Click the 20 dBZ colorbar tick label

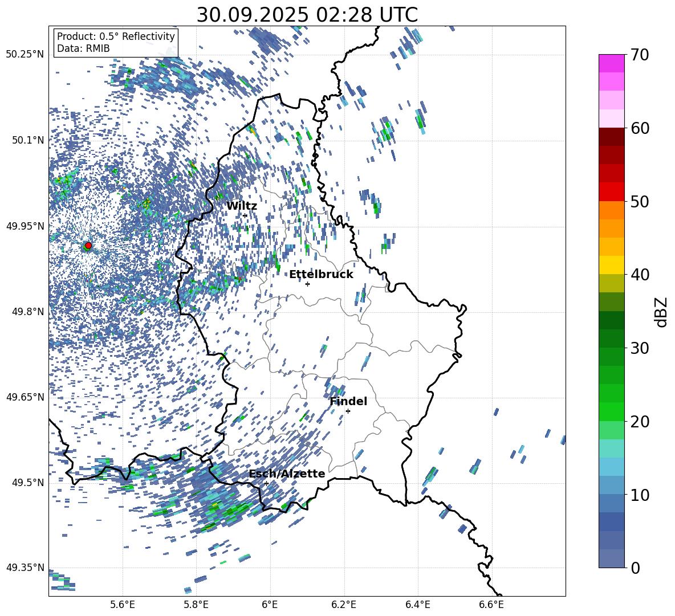pyautogui.click(x=639, y=422)
